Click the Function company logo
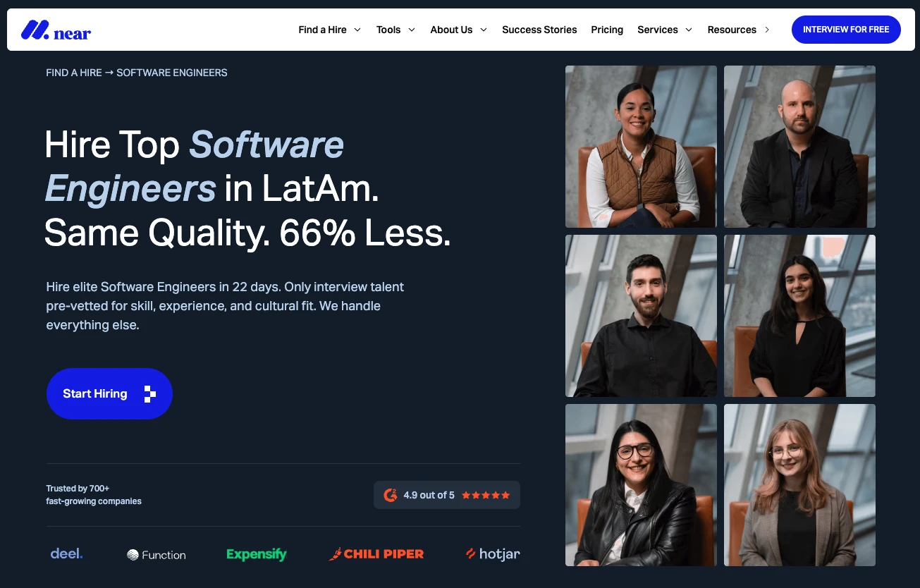Viewport: 920px width, 588px height. (157, 555)
